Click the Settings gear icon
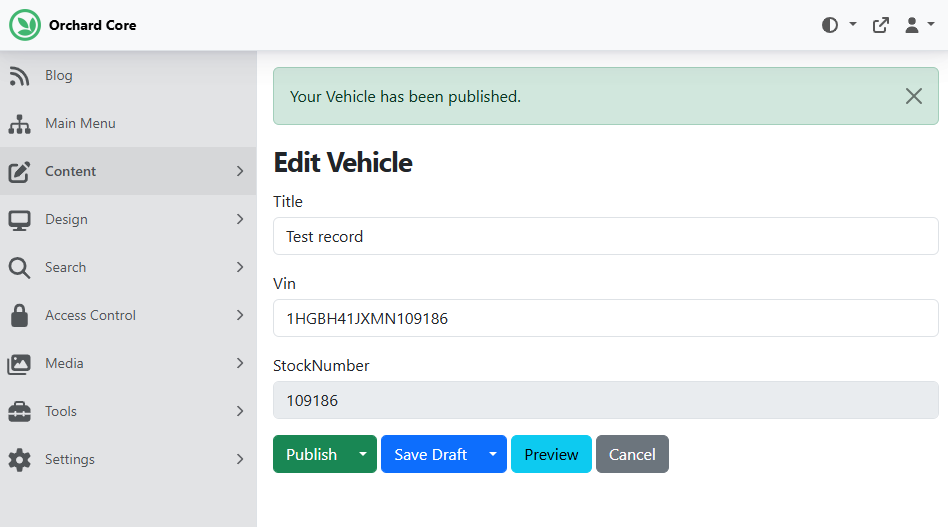This screenshot has height=527, width=948. [x=19, y=460]
